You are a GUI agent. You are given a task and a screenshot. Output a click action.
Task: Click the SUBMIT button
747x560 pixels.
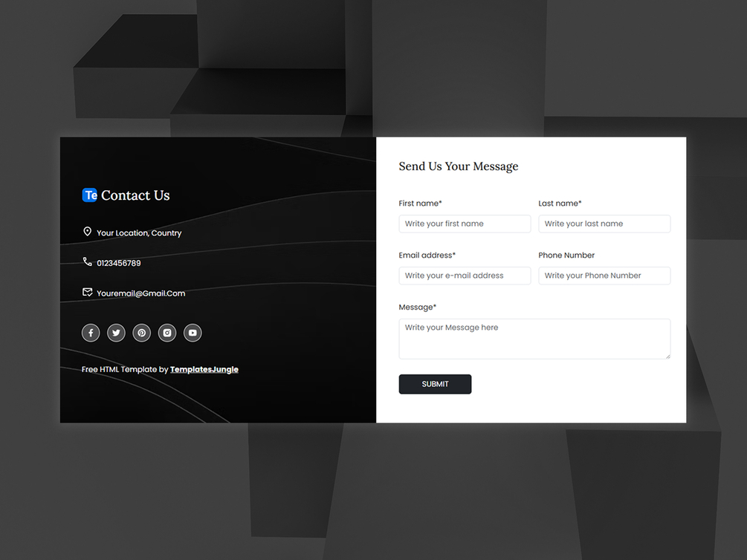435,384
